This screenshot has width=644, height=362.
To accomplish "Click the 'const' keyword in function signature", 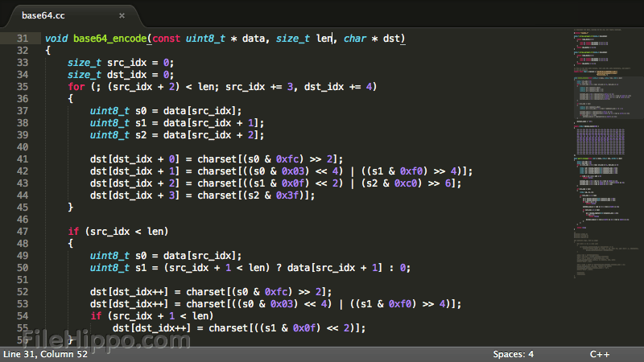I will coord(166,39).
